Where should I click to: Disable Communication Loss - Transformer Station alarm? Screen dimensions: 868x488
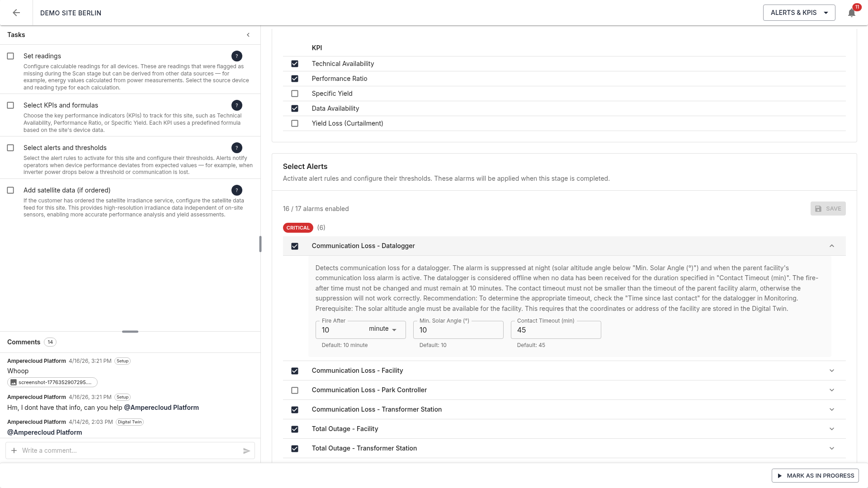click(295, 410)
